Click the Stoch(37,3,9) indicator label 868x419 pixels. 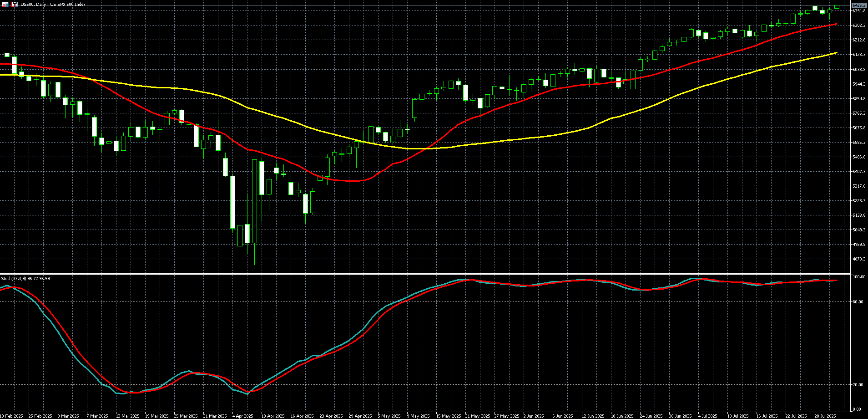pyautogui.click(x=25, y=278)
